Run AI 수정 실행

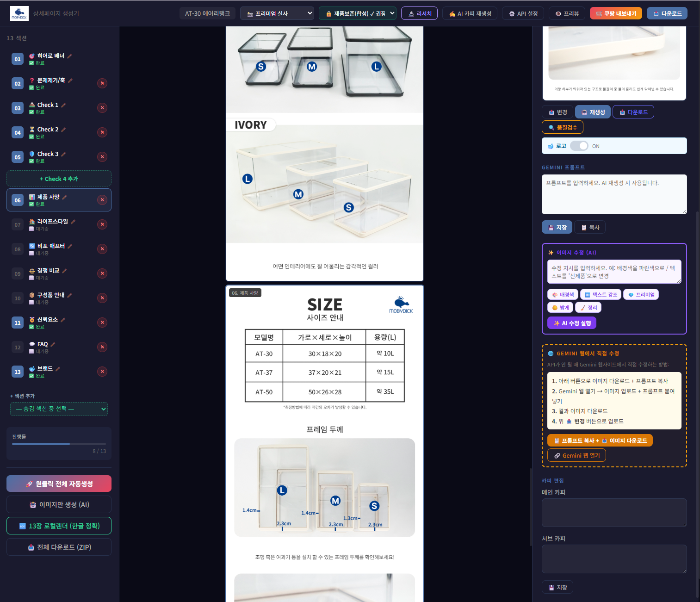pyautogui.click(x=572, y=323)
